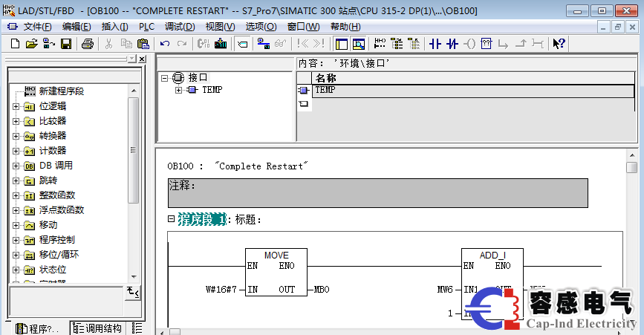Insert an output coil
This screenshot has width=644, height=335.
tap(469, 44)
